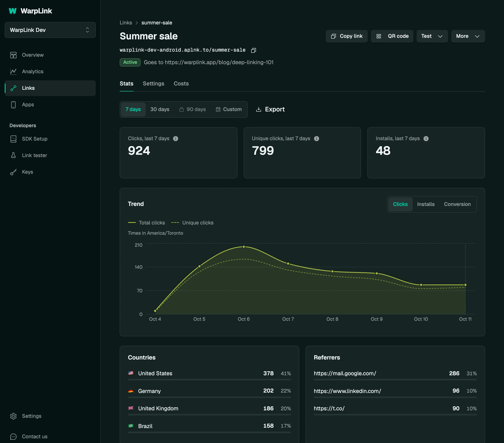The image size is (504, 443).
Task: Click the info icon beside Installs, last 7 days
Action: 426,139
